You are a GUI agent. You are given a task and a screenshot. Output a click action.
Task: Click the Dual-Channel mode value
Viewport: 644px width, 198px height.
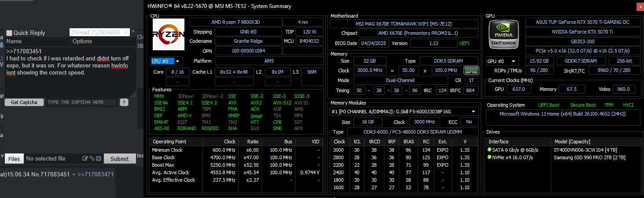pyautogui.click(x=401, y=80)
